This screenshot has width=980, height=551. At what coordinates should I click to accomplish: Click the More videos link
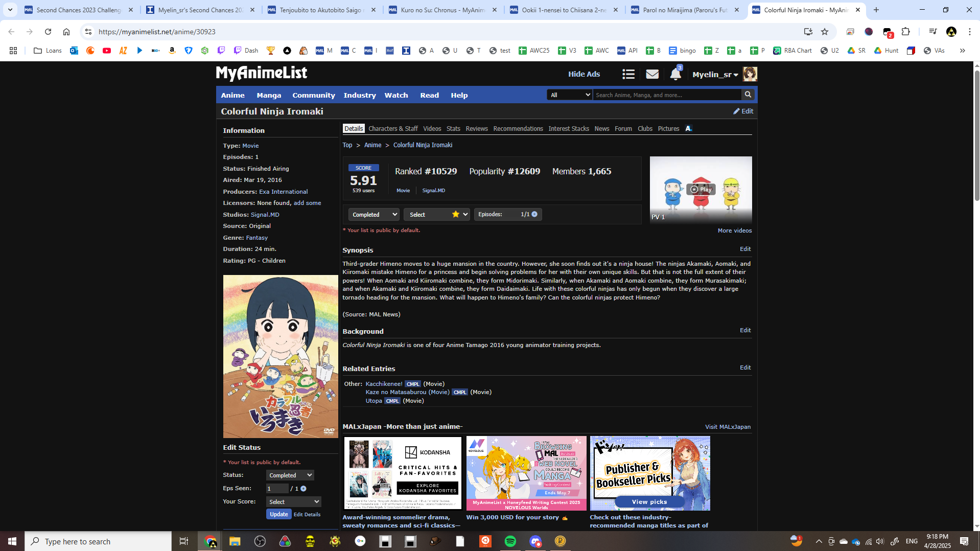[735, 231]
